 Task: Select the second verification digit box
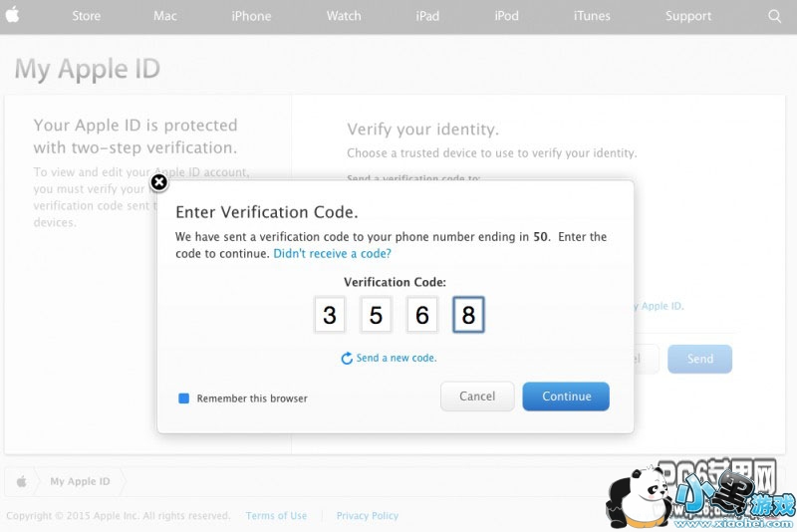coord(377,315)
